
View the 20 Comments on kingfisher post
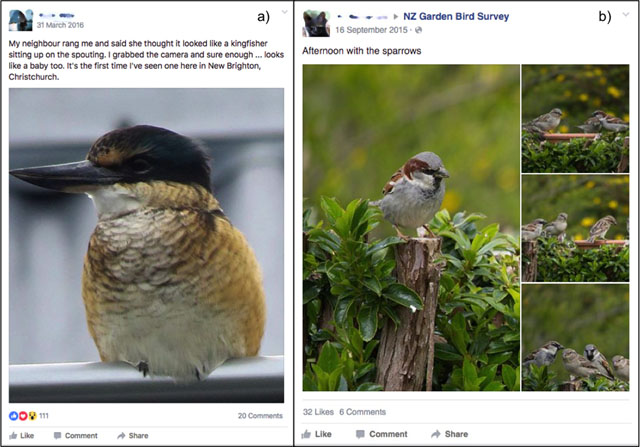(260, 416)
